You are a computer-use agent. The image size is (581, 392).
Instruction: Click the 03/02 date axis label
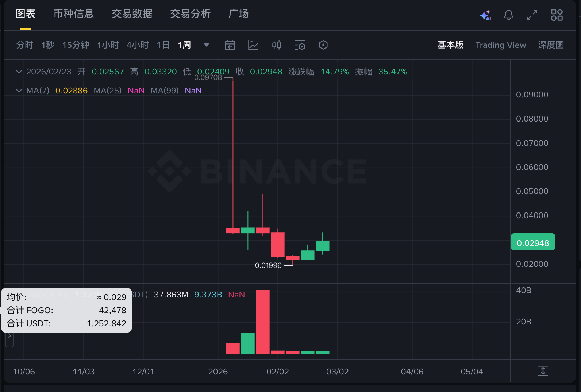pyautogui.click(x=338, y=372)
